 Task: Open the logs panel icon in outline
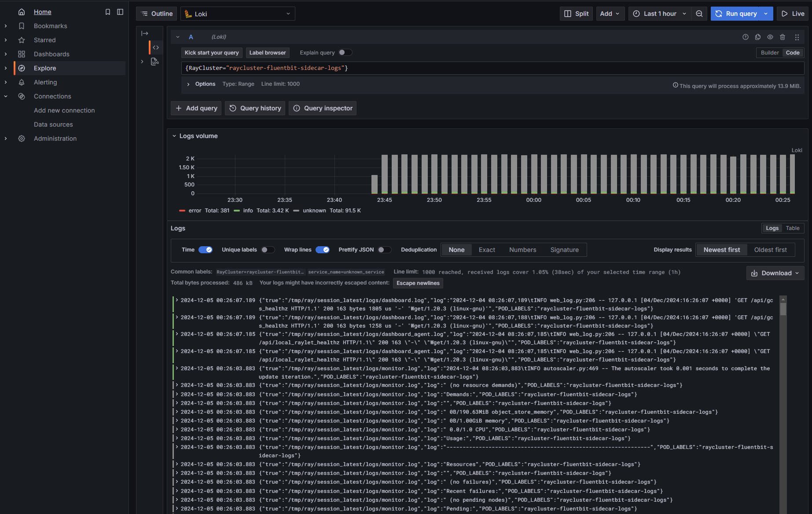[x=154, y=62]
